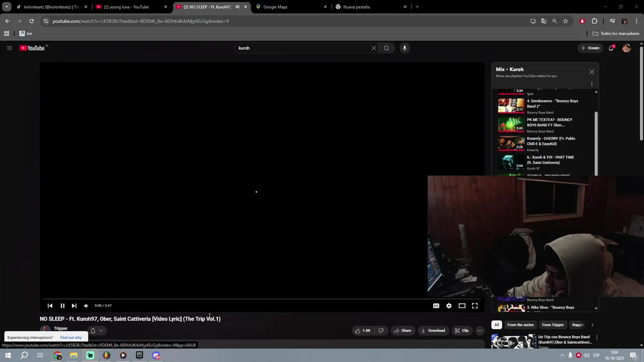Open options for 'Un Trip con Bouncy Boys Band'
This screenshot has height=362, width=644.
tap(597, 337)
